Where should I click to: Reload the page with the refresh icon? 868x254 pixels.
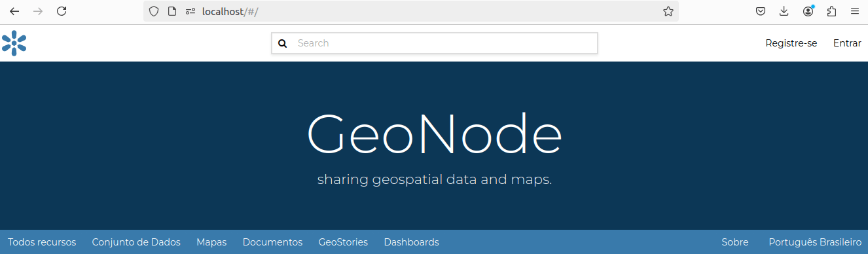(x=62, y=11)
